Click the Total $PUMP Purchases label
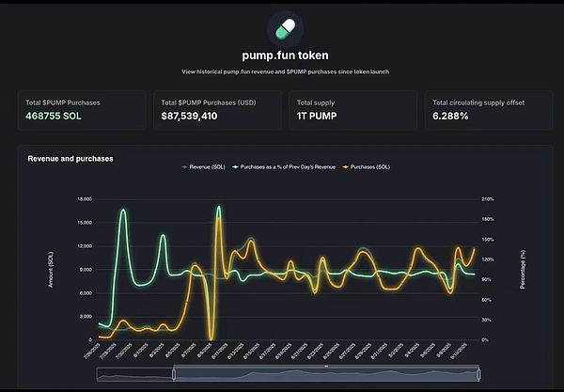This screenshot has height=392, width=564. [x=63, y=102]
